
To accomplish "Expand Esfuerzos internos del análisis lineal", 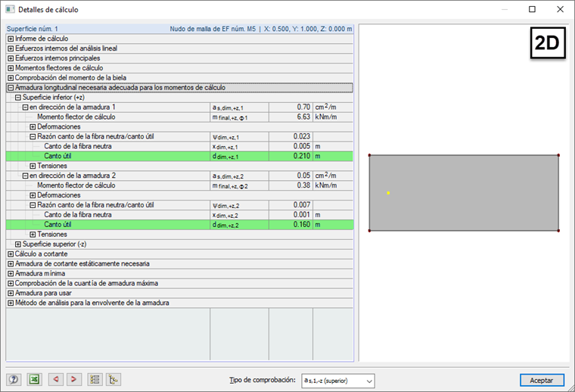I will tap(11, 48).
